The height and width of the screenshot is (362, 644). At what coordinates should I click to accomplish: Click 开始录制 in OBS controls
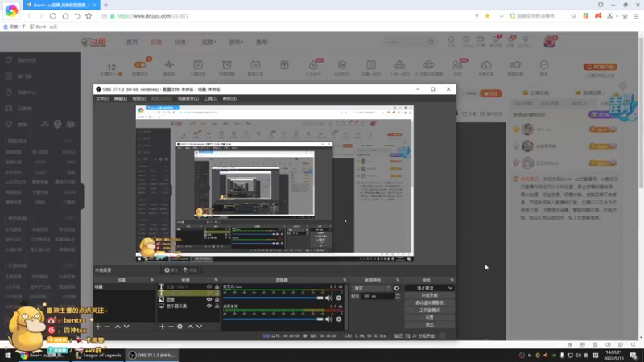tap(429, 295)
